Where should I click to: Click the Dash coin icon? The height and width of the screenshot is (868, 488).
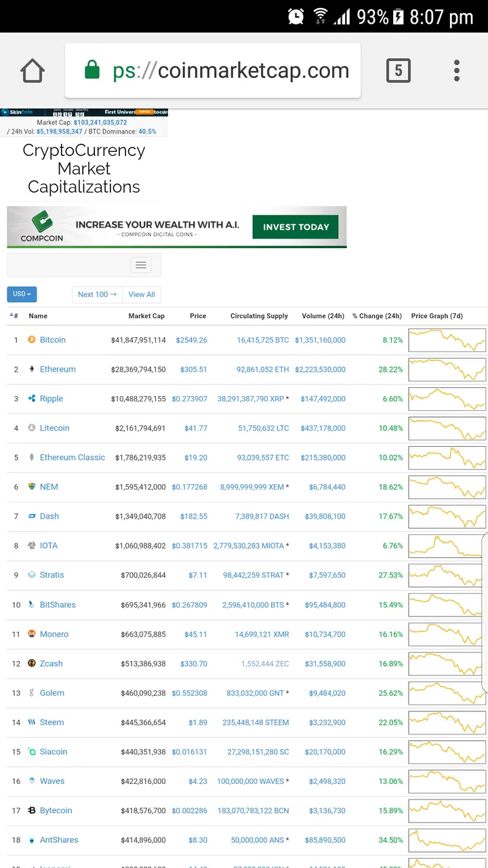coord(32,516)
